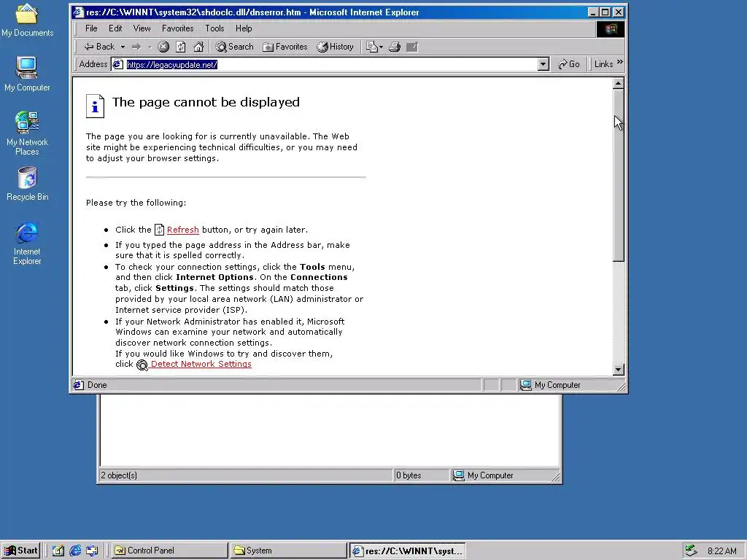Viewport: 747px width, 560px height.
Task: Open the Favorites menu
Action: pyautogui.click(x=178, y=28)
